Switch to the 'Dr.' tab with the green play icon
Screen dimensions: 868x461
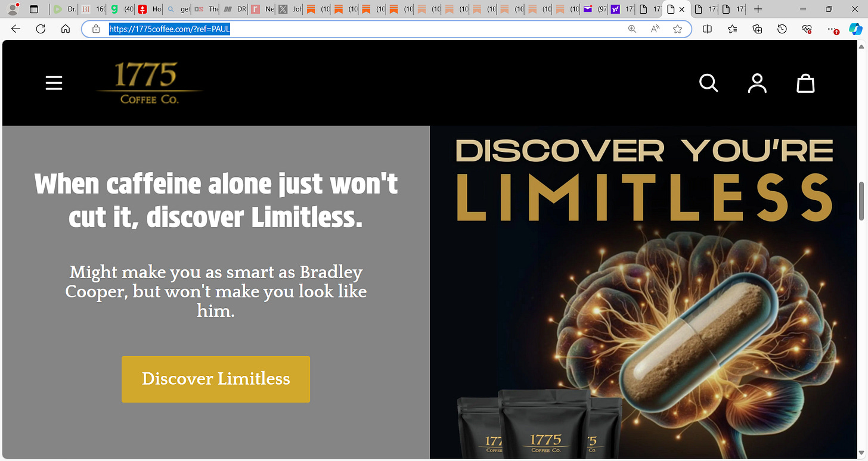pos(64,9)
